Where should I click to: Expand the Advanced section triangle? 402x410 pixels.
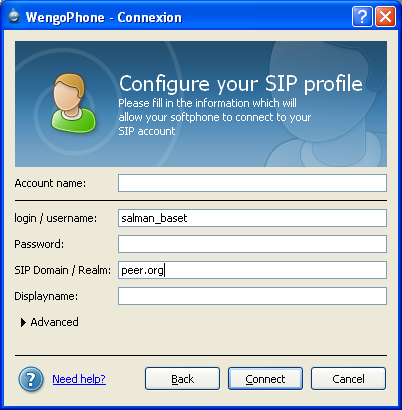pyautogui.click(x=23, y=322)
